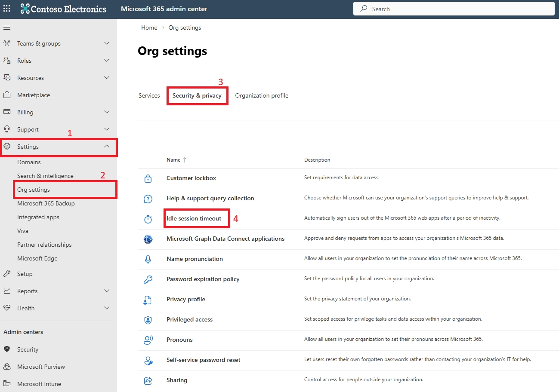The width and height of the screenshot is (559, 392).
Task: Click the Microsoft Intune icon
Action: click(x=7, y=384)
